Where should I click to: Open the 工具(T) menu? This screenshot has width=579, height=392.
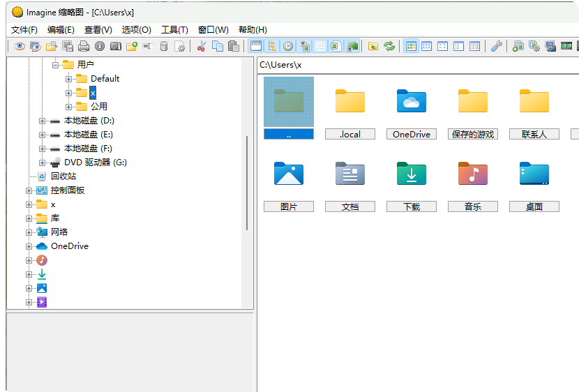point(174,30)
